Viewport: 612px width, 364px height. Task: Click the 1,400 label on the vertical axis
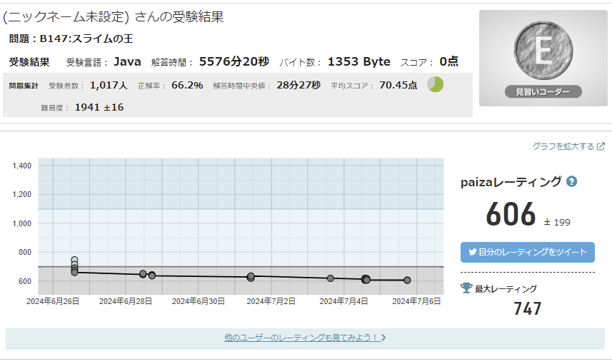(21, 166)
